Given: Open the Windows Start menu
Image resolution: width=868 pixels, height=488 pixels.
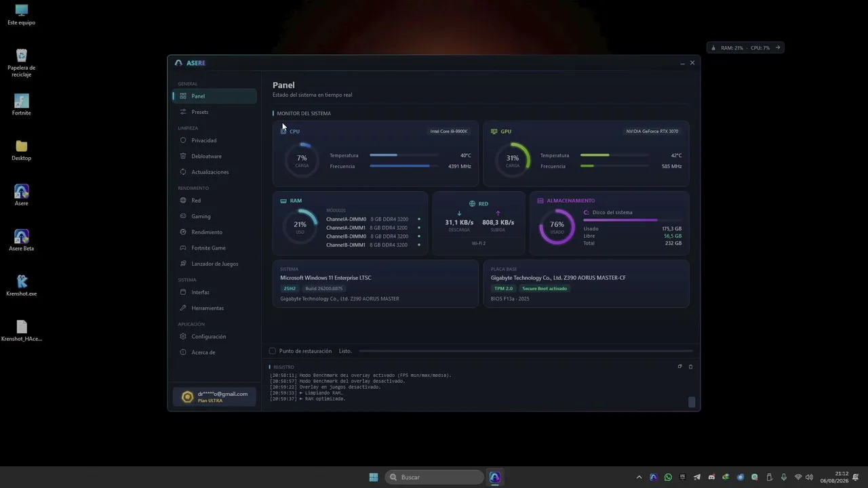Looking at the screenshot, I should (x=374, y=477).
